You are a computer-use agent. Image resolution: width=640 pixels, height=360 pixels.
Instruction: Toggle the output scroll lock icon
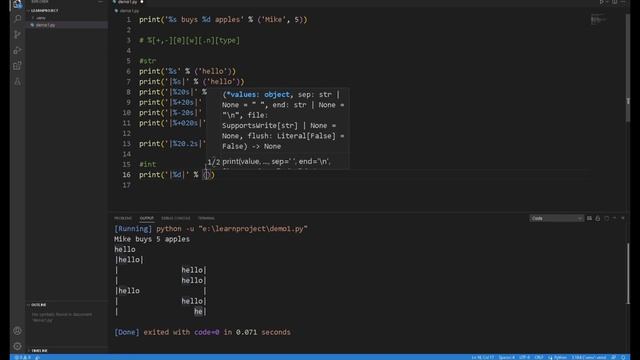[x=598, y=218]
